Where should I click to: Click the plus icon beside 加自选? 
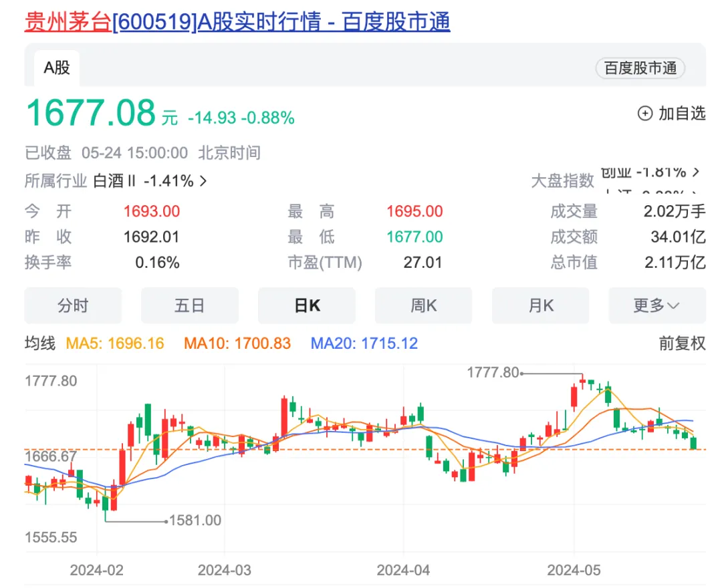(x=644, y=113)
